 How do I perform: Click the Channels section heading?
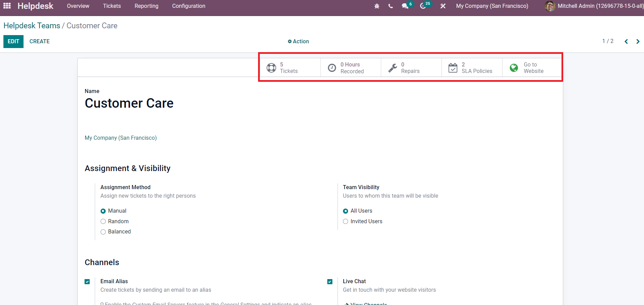point(102,262)
